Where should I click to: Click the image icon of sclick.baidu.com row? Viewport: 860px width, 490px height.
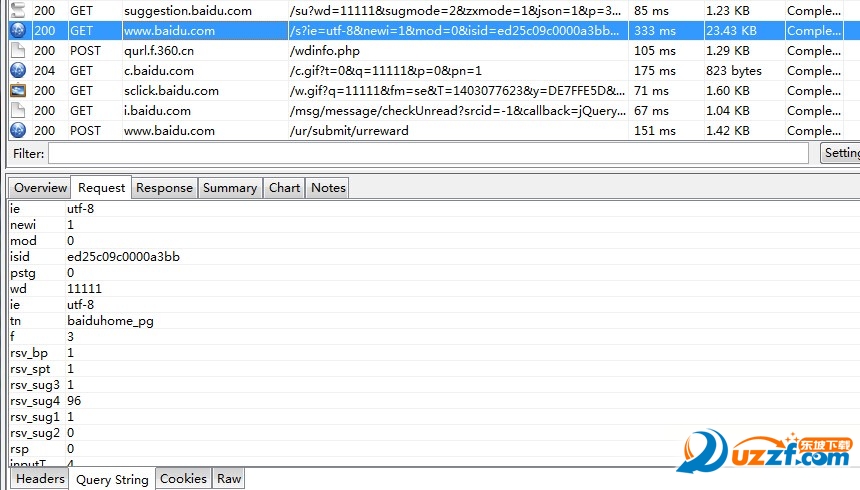tap(18, 91)
